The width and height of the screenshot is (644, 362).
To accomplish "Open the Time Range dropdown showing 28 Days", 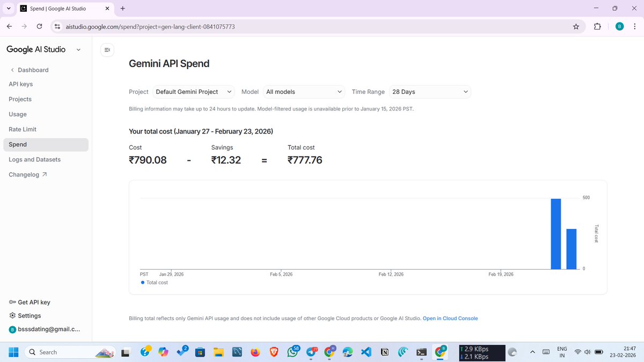I will point(430,92).
